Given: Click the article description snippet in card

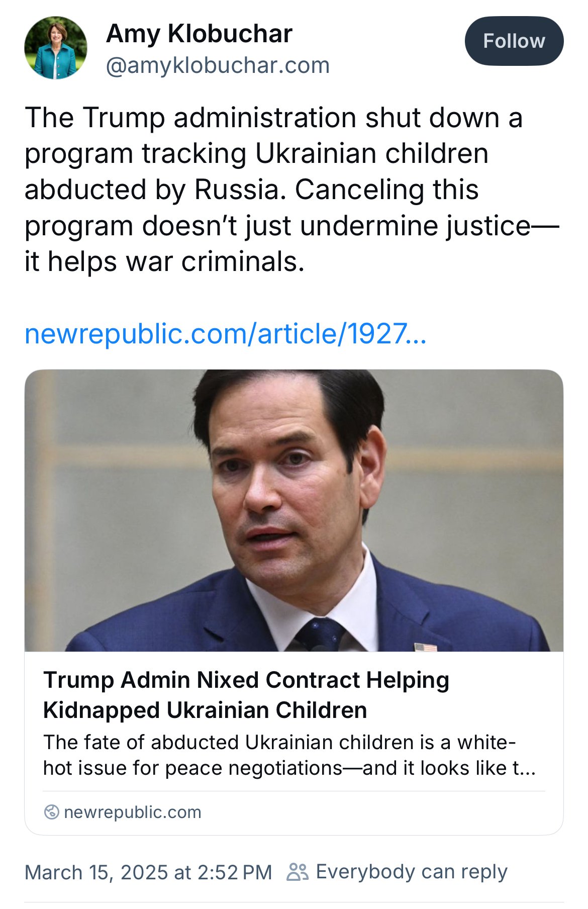Looking at the screenshot, I should pos(289,755).
